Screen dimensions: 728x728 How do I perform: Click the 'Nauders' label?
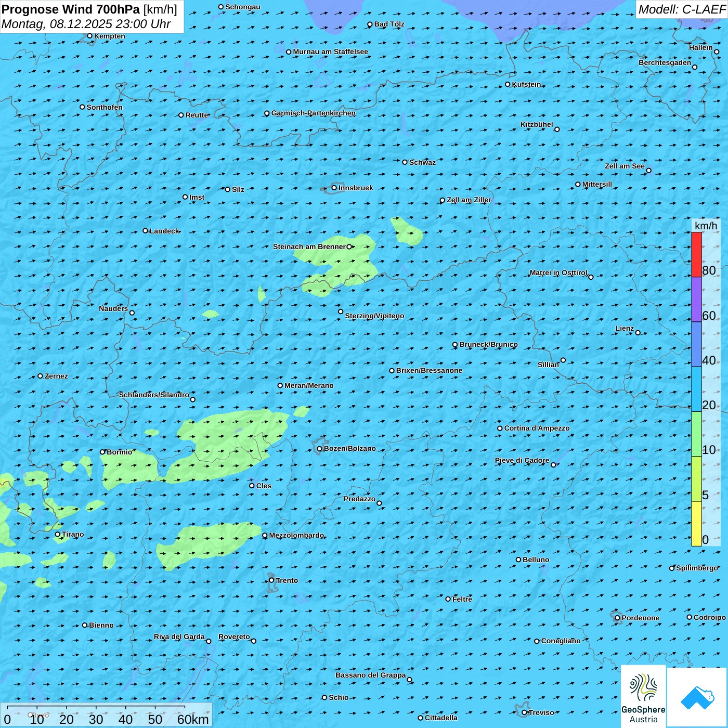coord(113,308)
